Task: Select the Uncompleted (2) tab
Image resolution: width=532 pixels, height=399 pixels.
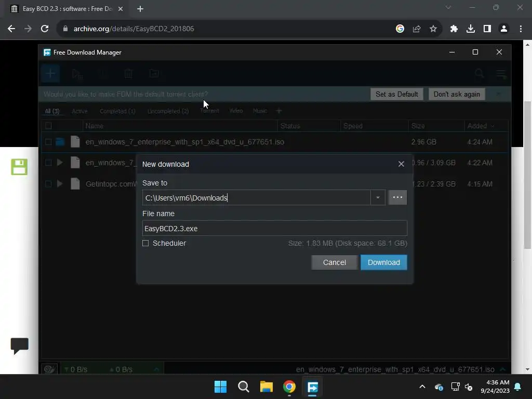Action: (x=168, y=111)
